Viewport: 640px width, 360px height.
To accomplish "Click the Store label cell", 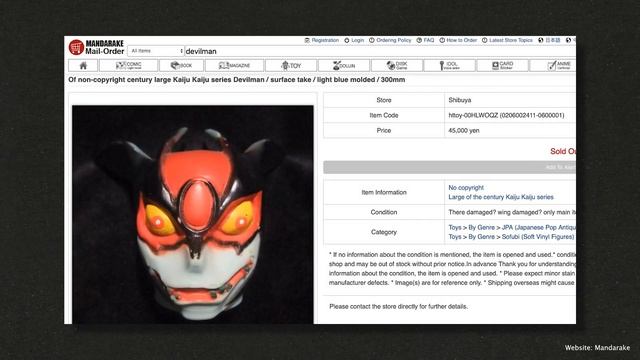I will point(384,100).
